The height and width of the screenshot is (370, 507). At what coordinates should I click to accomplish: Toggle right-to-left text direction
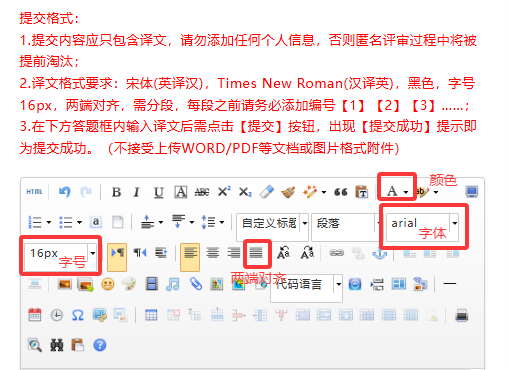pos(140,253)
